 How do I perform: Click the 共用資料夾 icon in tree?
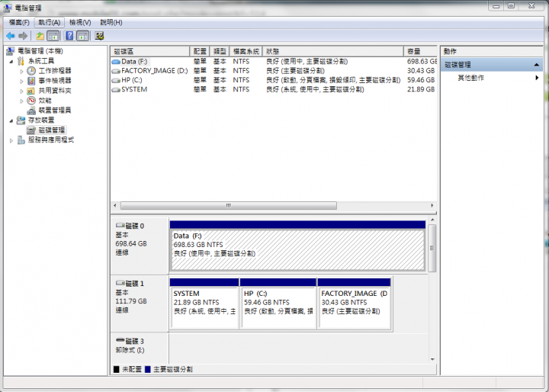31,91
